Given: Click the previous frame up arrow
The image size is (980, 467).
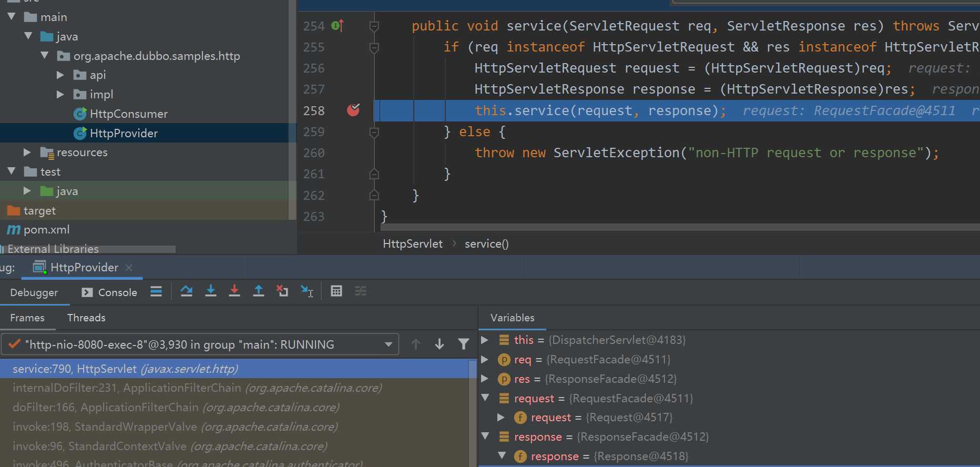Looking at the screenshot, I should (x=416, y=344).
